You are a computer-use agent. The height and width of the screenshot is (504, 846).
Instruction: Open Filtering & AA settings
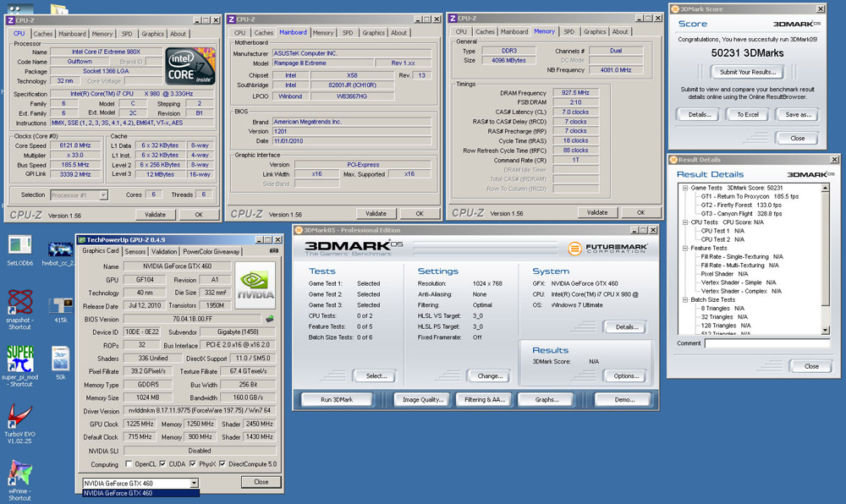click(485, 399)
